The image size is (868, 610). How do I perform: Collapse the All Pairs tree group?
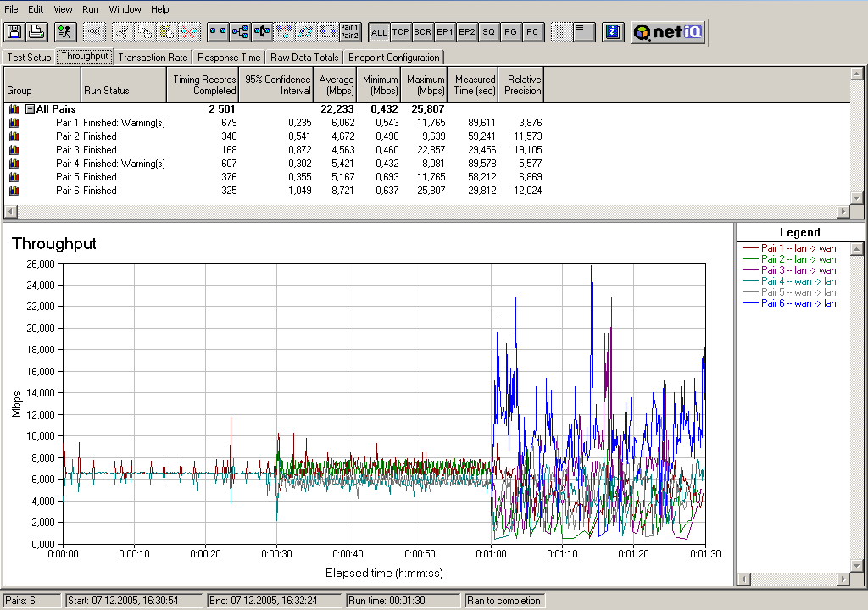pyautogui.click(x=30, y=109)
